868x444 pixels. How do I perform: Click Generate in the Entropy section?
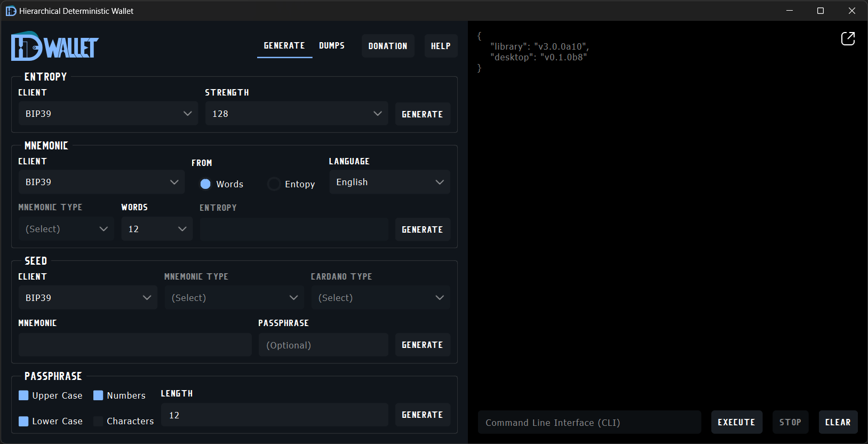tap(423, 114)
